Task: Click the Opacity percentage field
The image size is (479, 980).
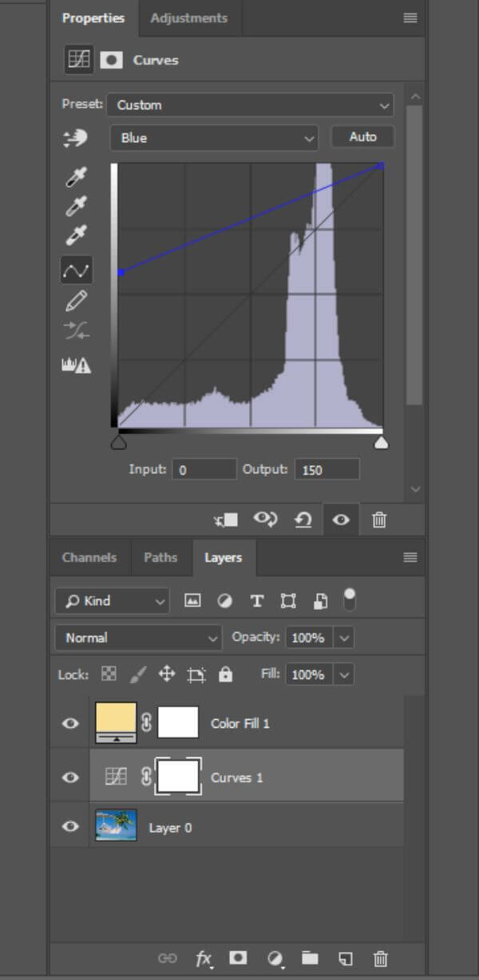Action: coord(310,638)
